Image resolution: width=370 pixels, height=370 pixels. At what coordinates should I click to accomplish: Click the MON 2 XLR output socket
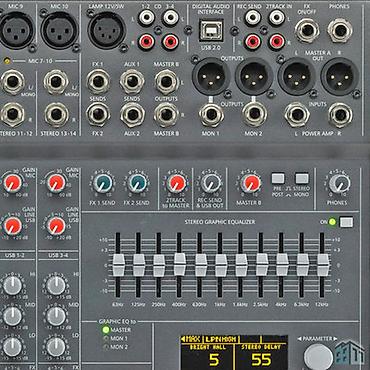(x=254, y=76)
